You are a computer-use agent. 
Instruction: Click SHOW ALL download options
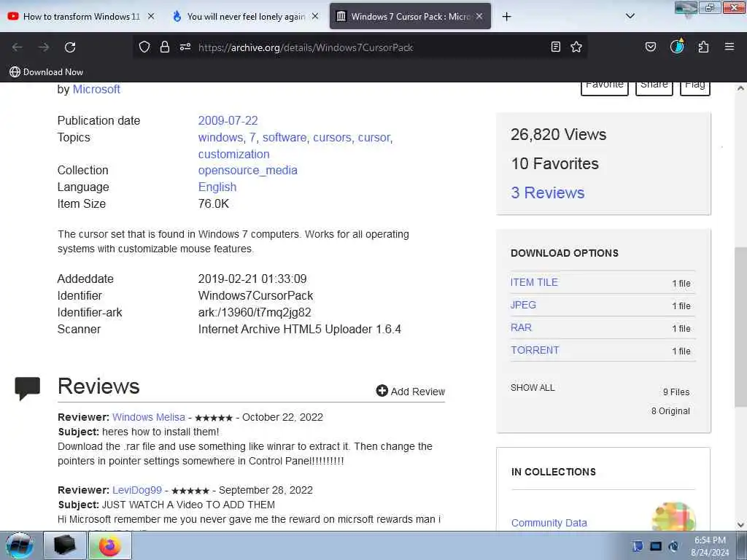tap(533, 388)
